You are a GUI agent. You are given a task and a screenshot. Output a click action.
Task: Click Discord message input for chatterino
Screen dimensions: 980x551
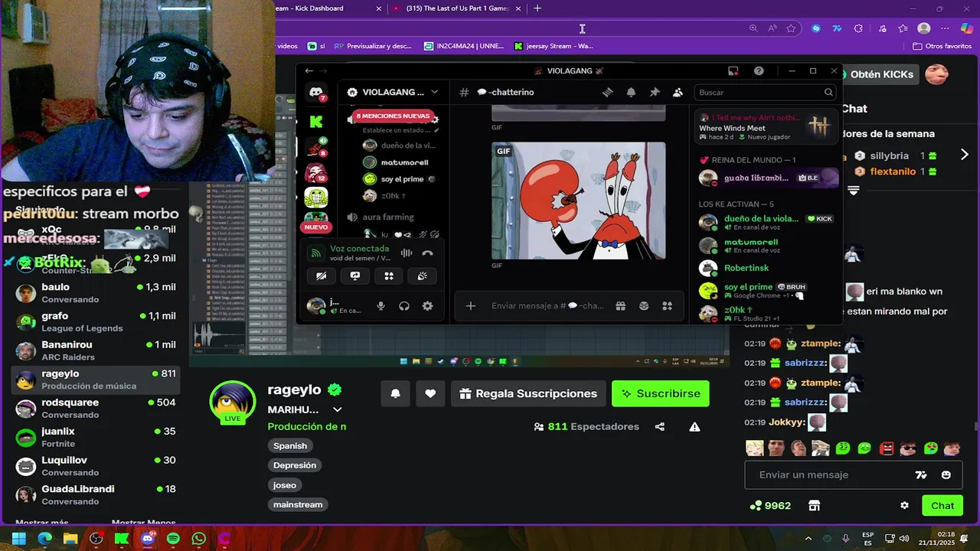(547, 306)
